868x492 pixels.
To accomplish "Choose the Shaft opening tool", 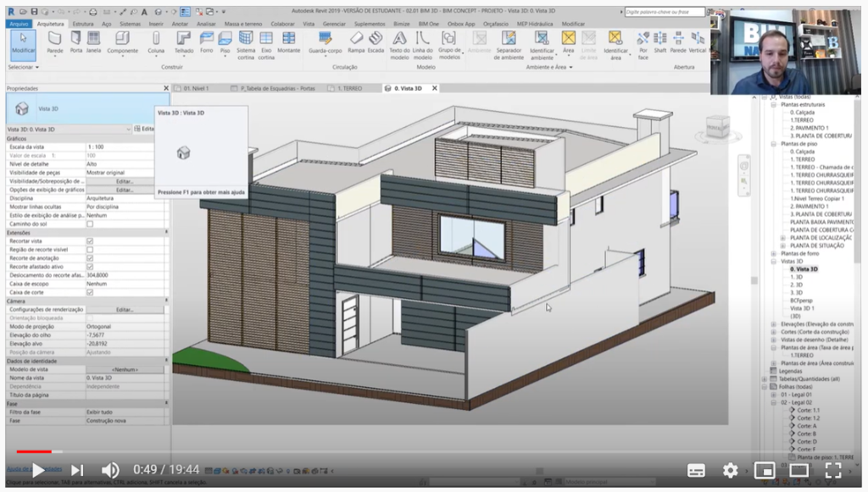I will click(659, 42).
